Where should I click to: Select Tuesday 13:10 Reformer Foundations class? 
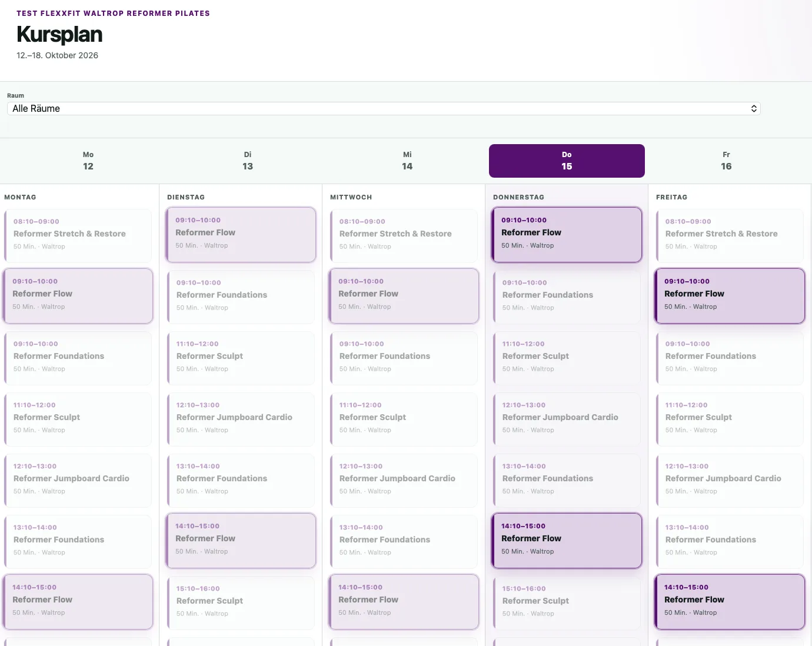[x=241, y=481]
